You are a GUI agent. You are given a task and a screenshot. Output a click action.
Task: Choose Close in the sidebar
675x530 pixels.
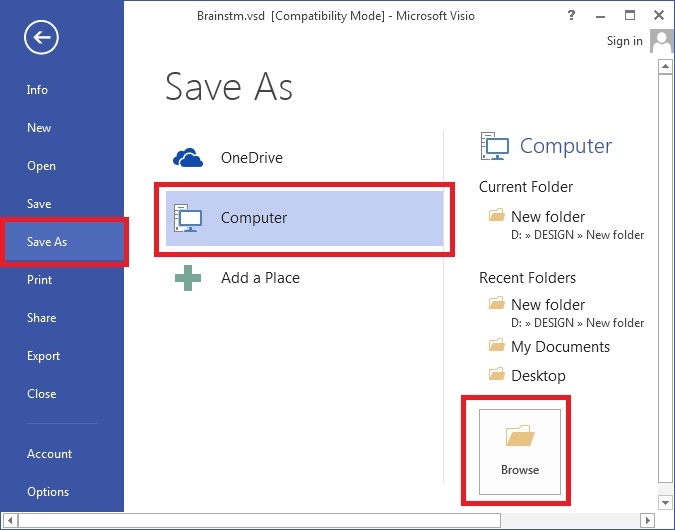click(41, 394)
